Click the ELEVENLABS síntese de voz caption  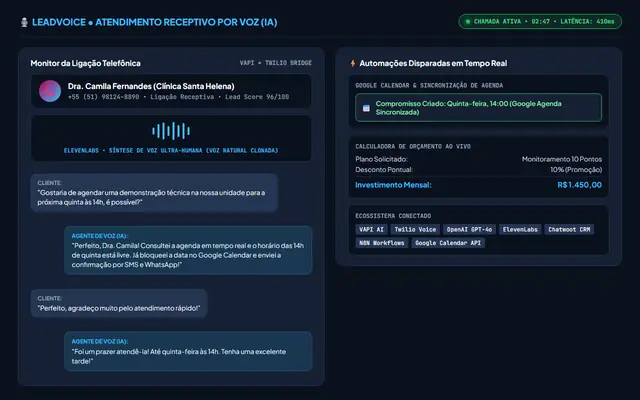[171, 151]
